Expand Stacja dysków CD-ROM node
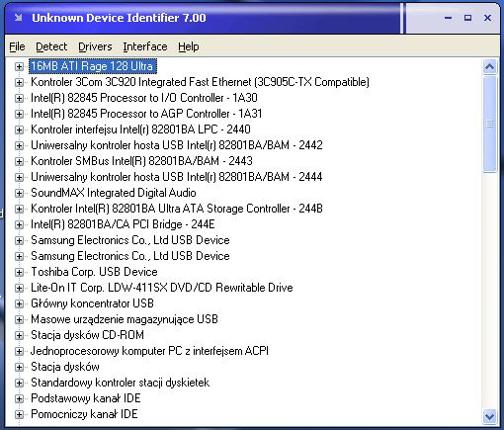This screenshot has height=430, width=504. 19,335
